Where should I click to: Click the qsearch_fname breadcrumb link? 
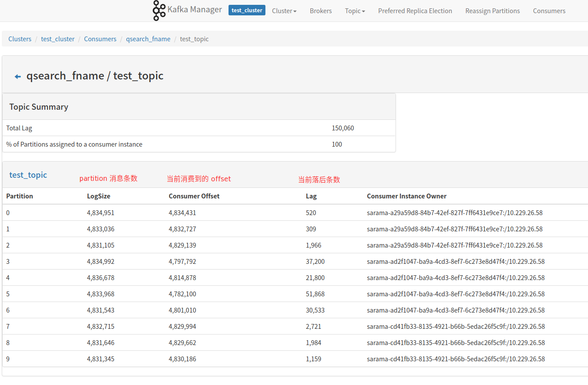[x=148, y=39]
